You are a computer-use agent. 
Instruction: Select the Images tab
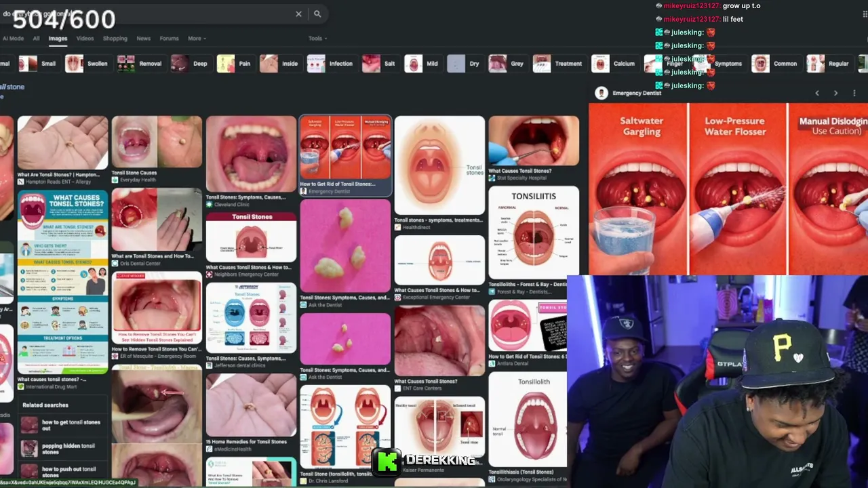[58, 39]
